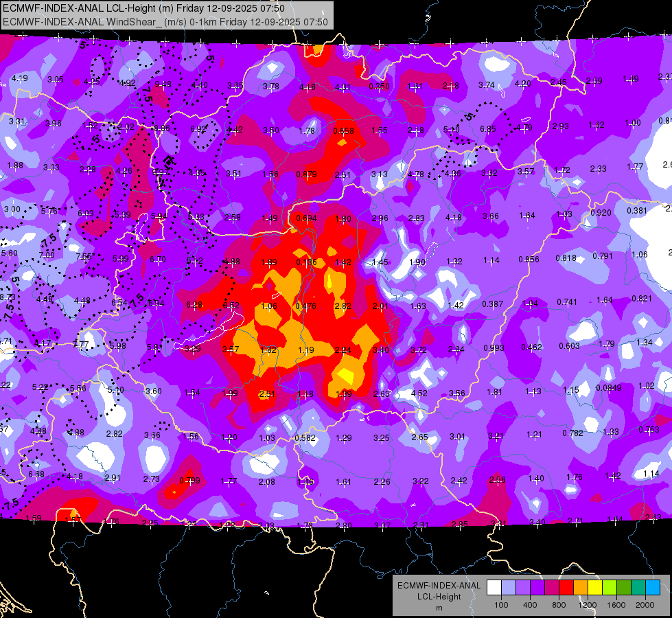Screen dimensions: 672x618
Task: Click the legend tick value 2000
Action: [x=645, y=605]
